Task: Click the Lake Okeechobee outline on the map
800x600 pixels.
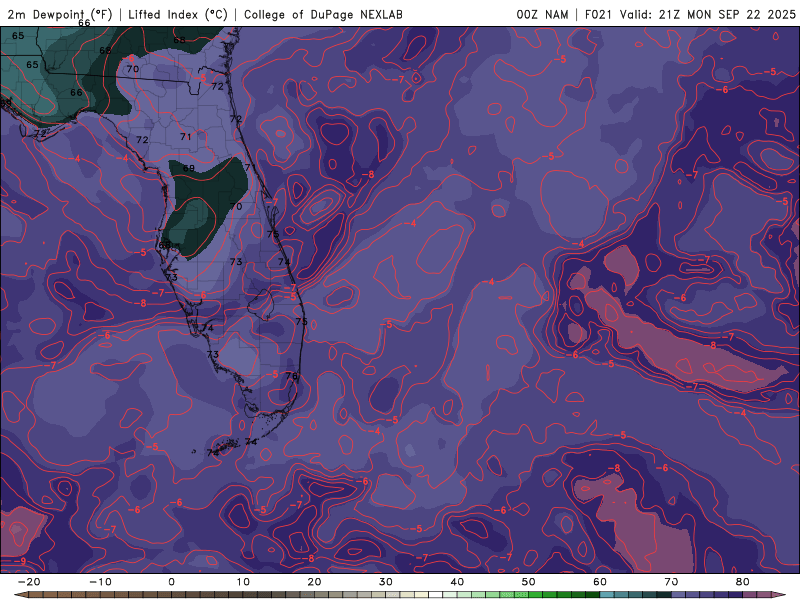Action: pos(261,305)
